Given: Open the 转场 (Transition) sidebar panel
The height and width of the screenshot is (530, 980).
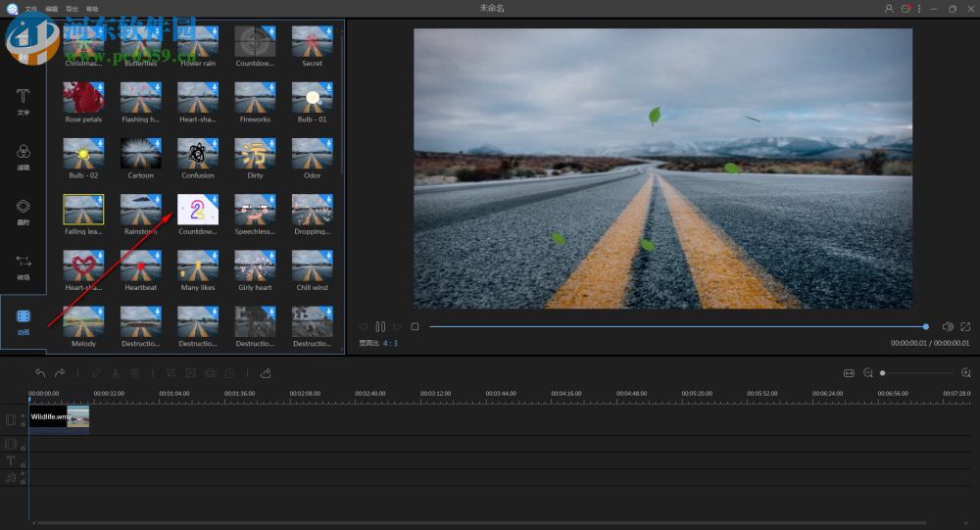Looking at the screenshot, I should (x=23, y=265).
